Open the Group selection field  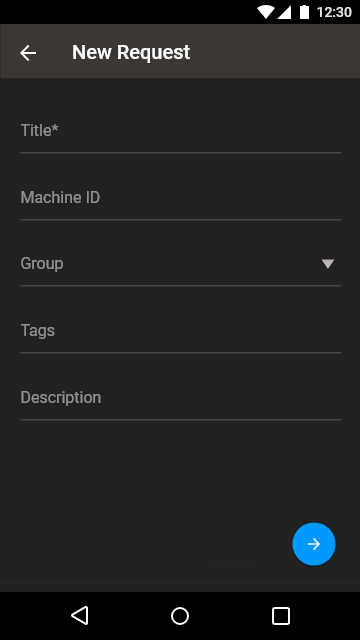pos(180,264)
